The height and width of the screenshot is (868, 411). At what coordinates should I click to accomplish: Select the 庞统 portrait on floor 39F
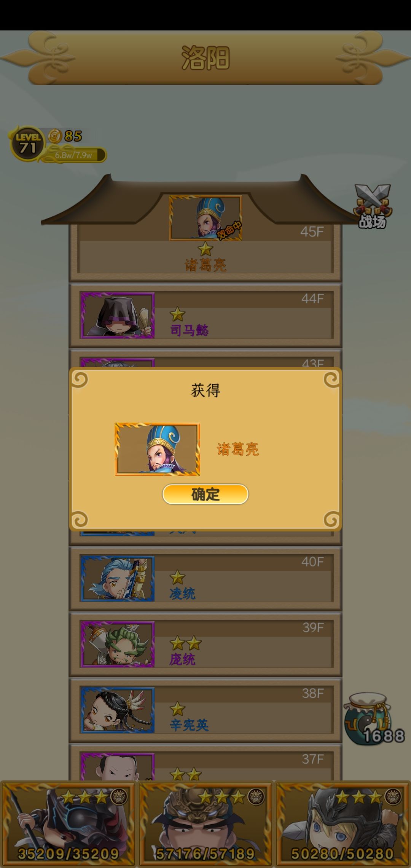click(118, 644)
